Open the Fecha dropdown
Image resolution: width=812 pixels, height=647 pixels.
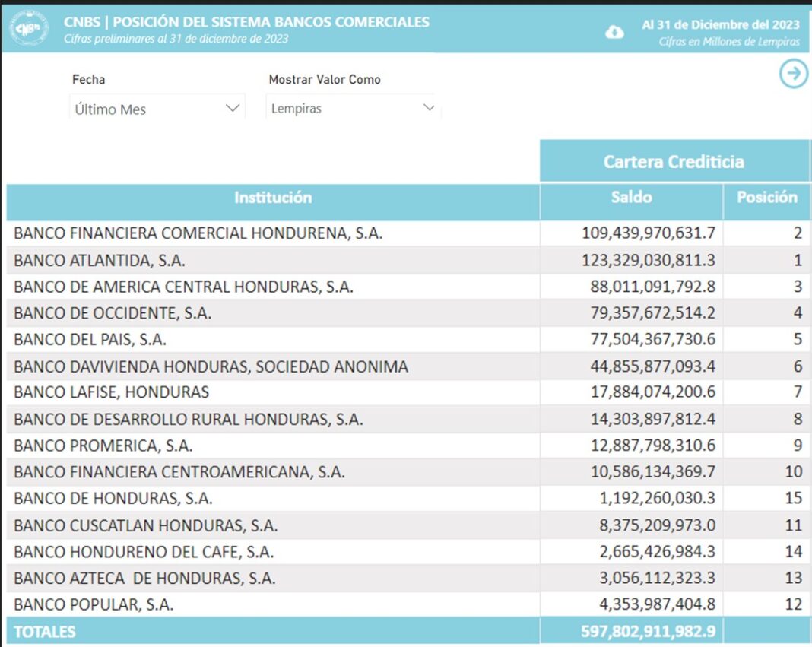click(x=157, y=109)
